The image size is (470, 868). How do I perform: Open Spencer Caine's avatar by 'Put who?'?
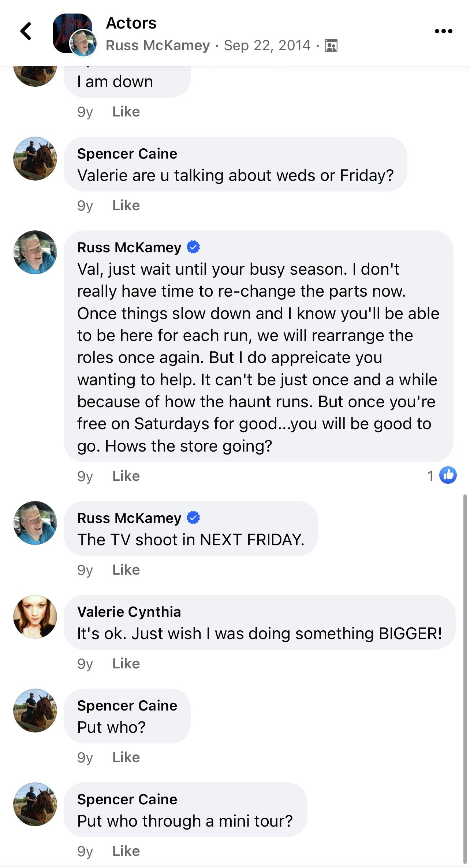coord(35,711)
